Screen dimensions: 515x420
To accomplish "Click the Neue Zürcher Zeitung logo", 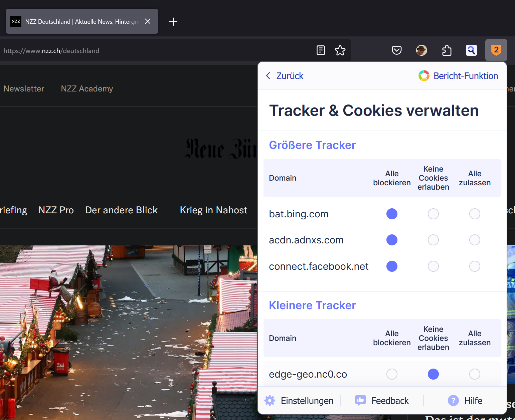I will pos(221,149).
